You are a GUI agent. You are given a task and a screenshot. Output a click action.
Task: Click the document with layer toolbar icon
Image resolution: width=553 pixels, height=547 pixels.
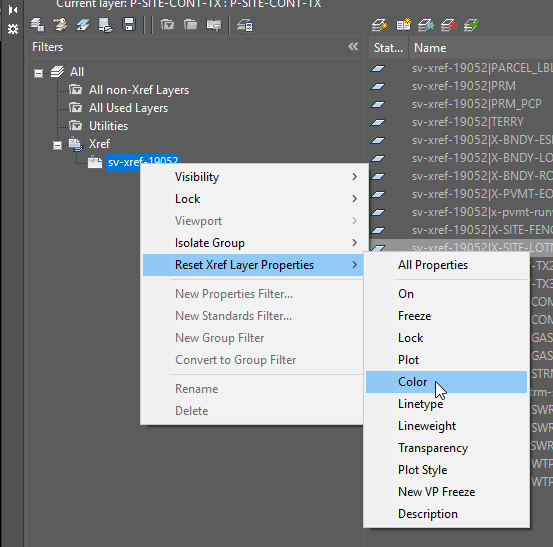pos(106,25)
